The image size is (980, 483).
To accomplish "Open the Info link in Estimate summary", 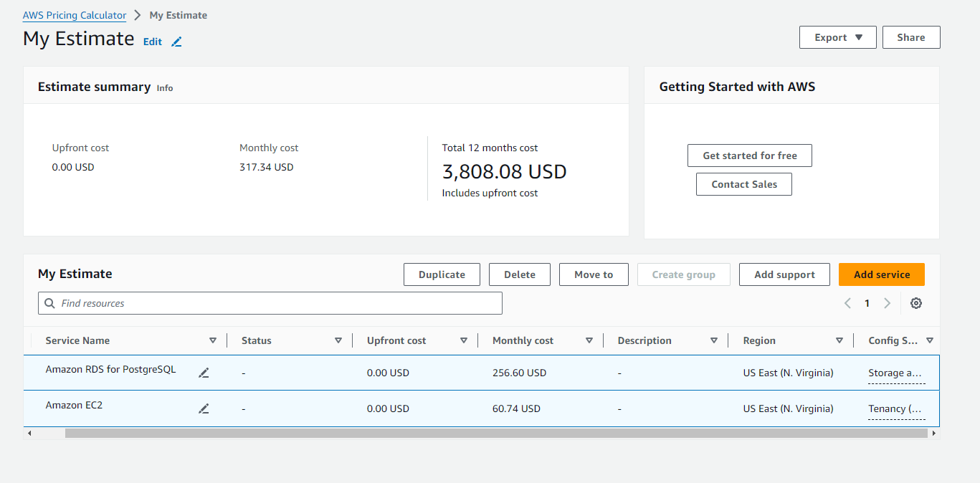I will [165, 88].
